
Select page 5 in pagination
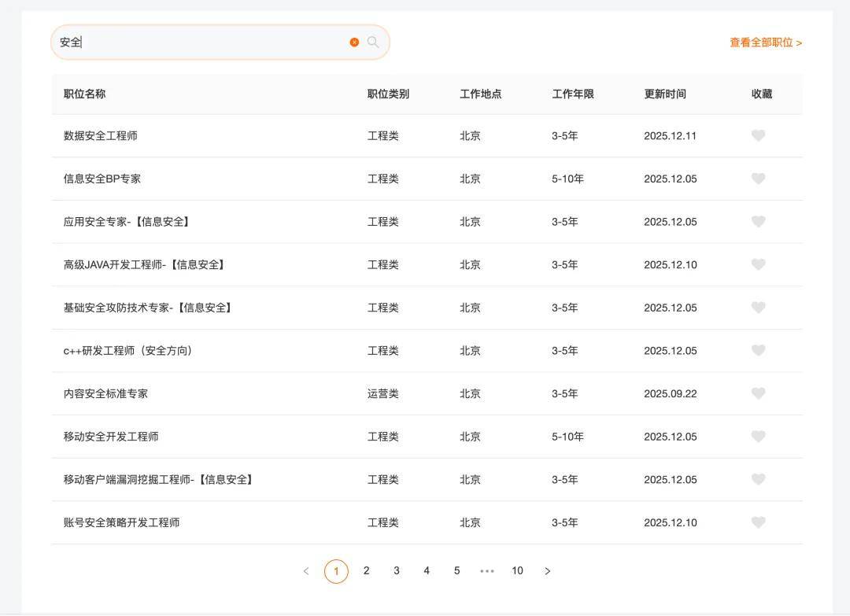click(456, 571)
